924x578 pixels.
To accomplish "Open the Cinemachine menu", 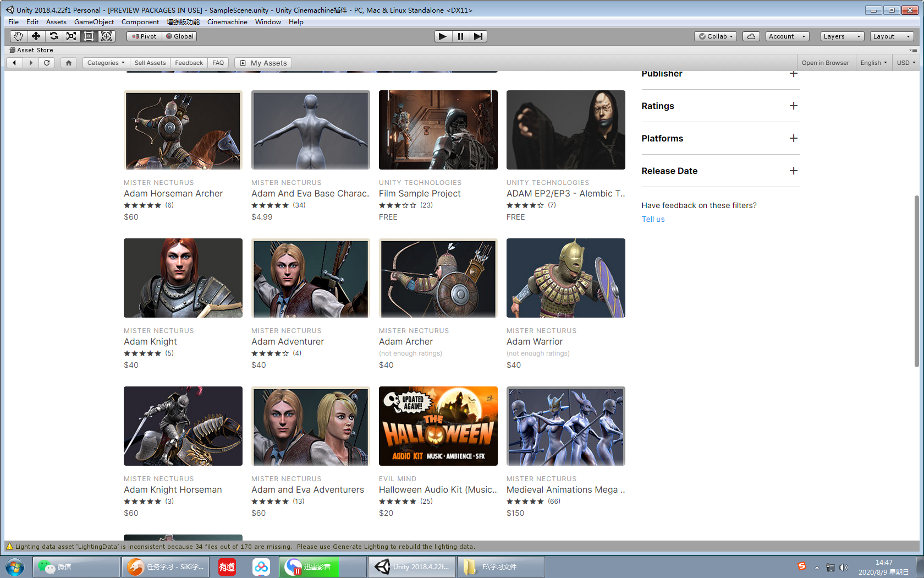I will (227, 22).
